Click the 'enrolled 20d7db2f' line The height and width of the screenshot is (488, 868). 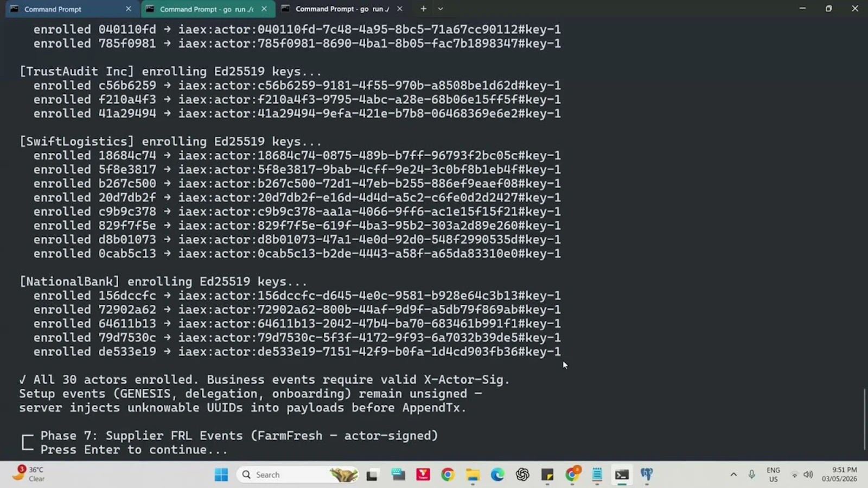pos(297,198)
